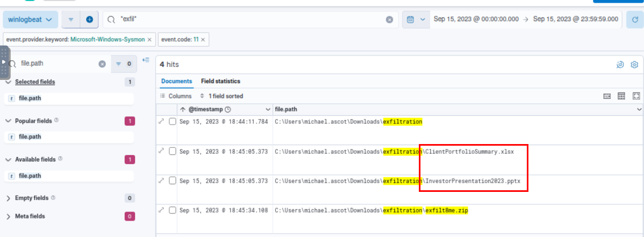Select file.path under Available fields
Screen dimensions: 644x237
[68, 176]
